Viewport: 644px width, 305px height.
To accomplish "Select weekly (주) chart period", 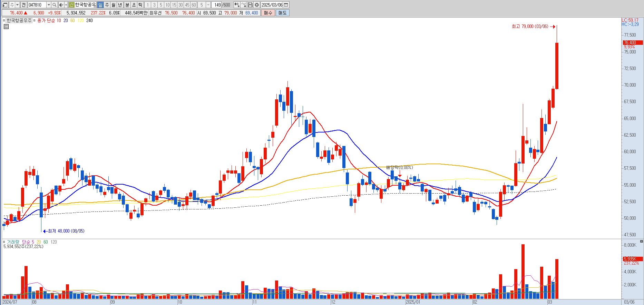I will [107, 5].
